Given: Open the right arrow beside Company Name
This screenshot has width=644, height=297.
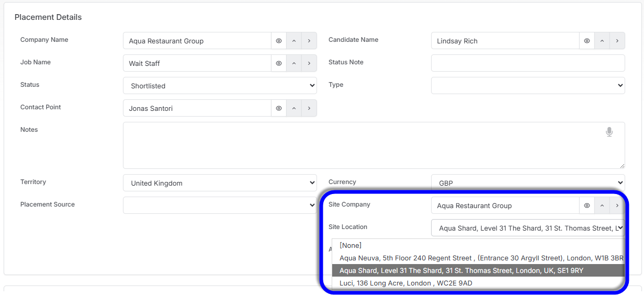Looking at the screenshot, I should pyautogui.click(x=309, y=41).
